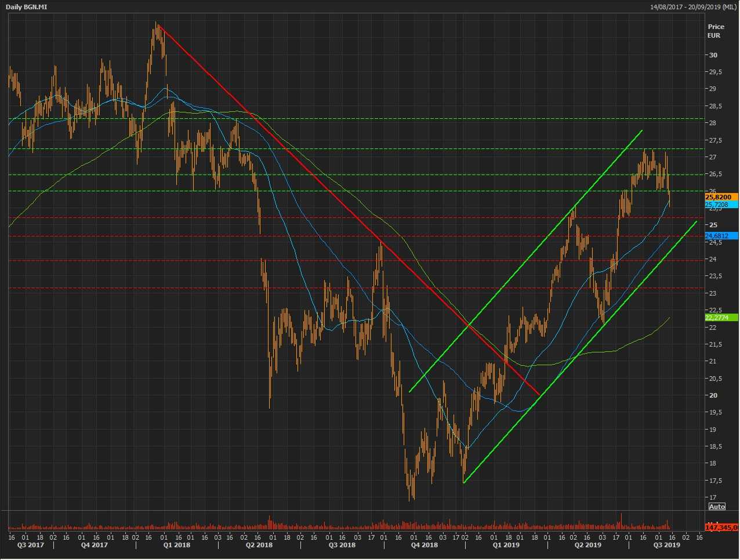Image resolution: width=740 pixels, height=560 pixels.
Task: Click the 30 price axis label
Action: pos(713,55)
